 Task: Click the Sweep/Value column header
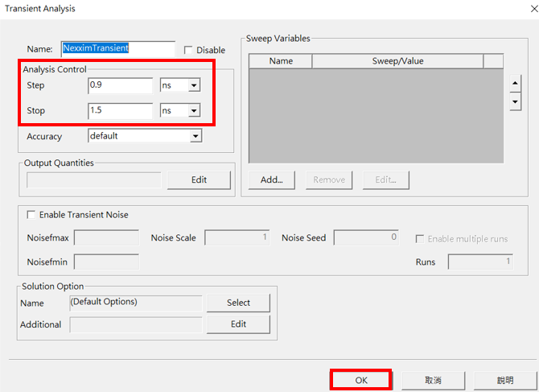tap(397, 61)
